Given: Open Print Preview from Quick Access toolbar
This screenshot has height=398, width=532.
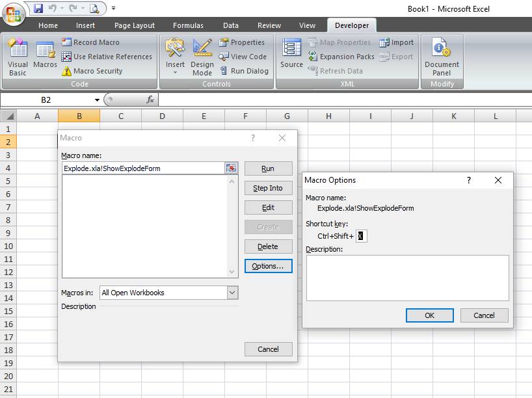Looking at the screenshot, I should pos(94,8).
